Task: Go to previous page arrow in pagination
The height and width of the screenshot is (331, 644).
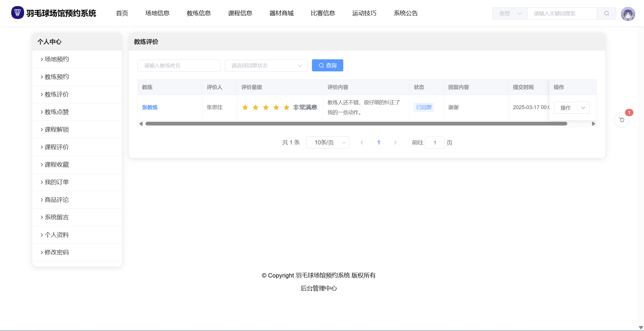Action: pos(362,142)
